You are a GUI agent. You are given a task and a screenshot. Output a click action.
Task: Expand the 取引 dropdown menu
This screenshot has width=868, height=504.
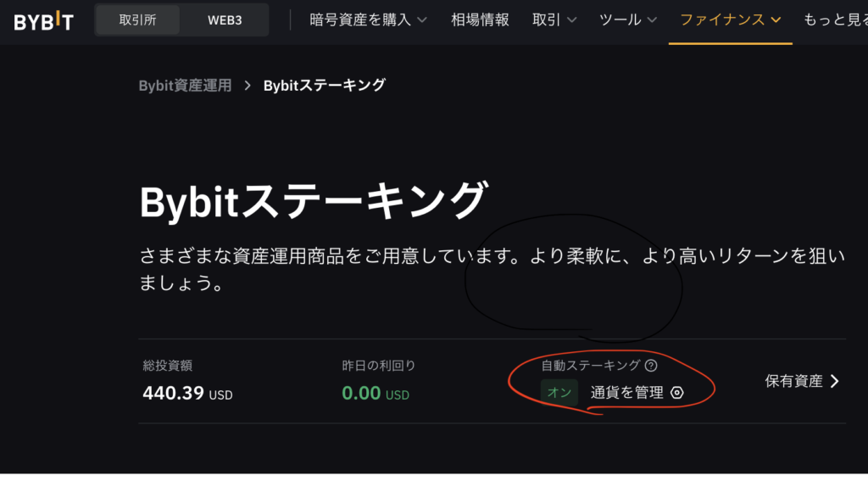(554, 20)
